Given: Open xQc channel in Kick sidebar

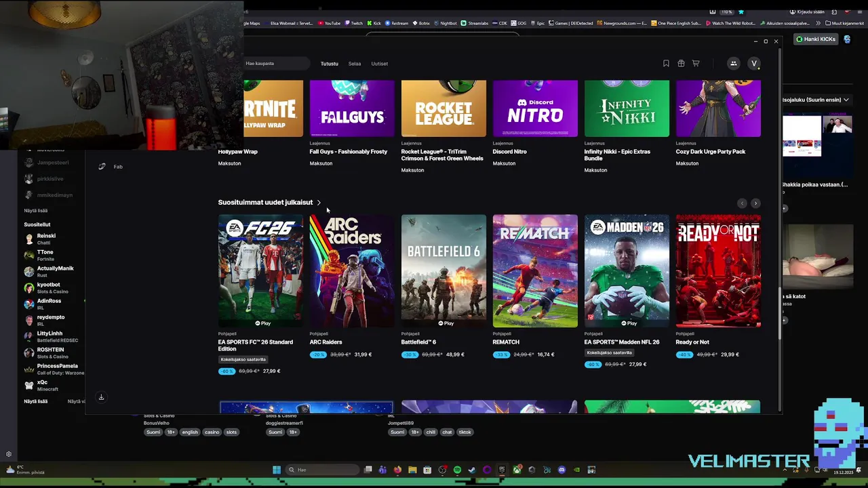Looking at the screenshot, I should (x=42, y=385).
